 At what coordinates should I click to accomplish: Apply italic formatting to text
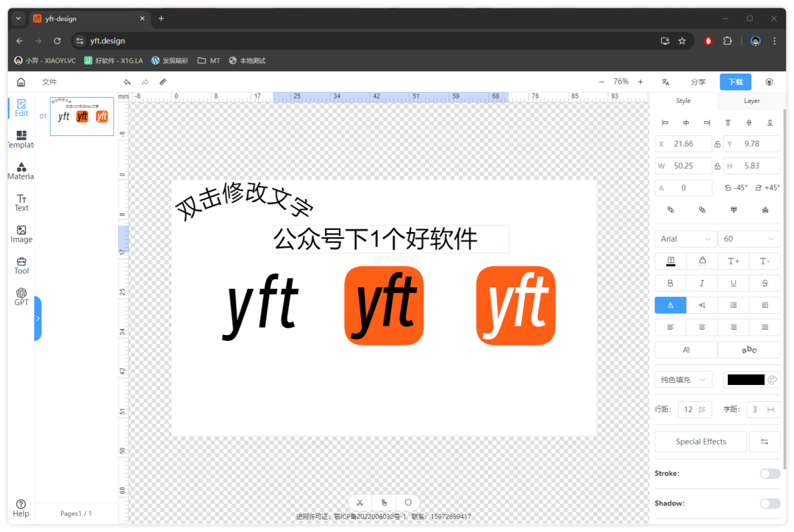point(702,283)
